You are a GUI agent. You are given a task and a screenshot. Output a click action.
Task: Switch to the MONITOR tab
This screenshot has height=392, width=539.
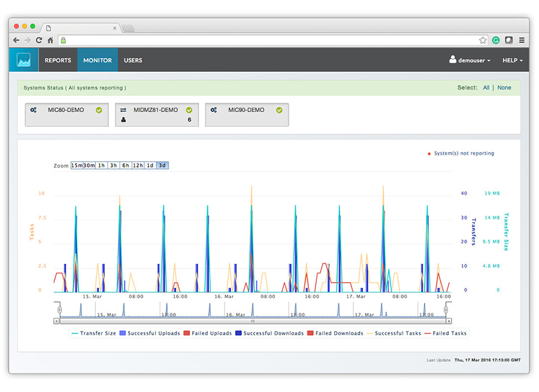[98, 60]
